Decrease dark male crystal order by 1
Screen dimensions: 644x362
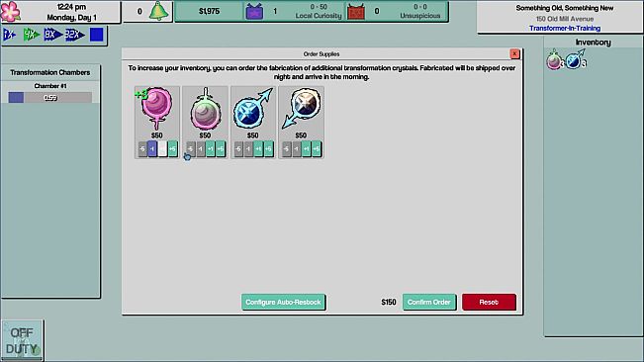[x=297, y=149]
